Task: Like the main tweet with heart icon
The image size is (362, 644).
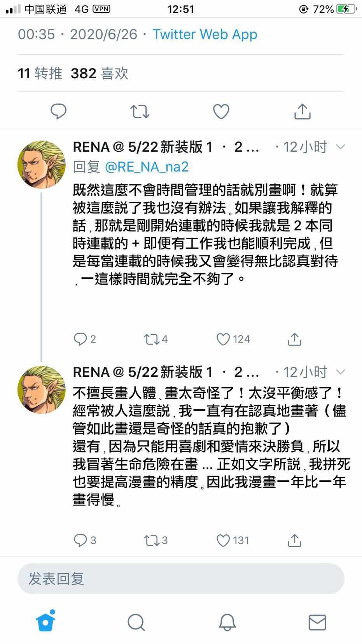Action: [221, 112]
